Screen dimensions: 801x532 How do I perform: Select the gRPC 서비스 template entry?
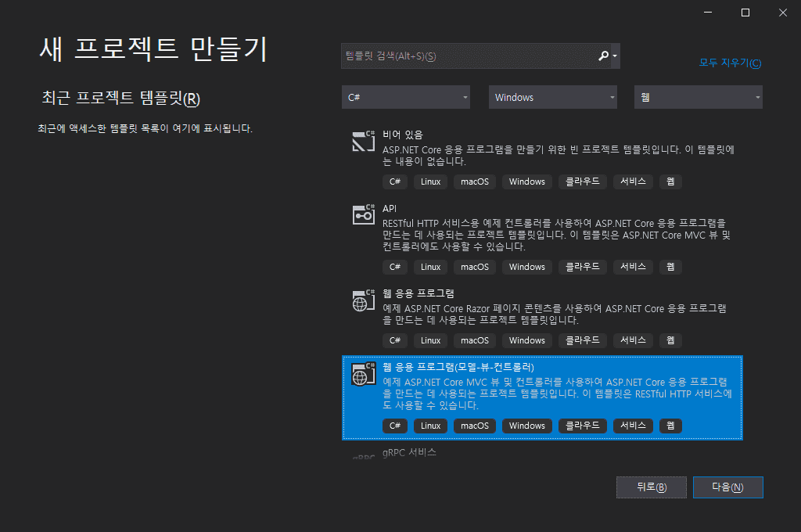(x=409, y=452)
